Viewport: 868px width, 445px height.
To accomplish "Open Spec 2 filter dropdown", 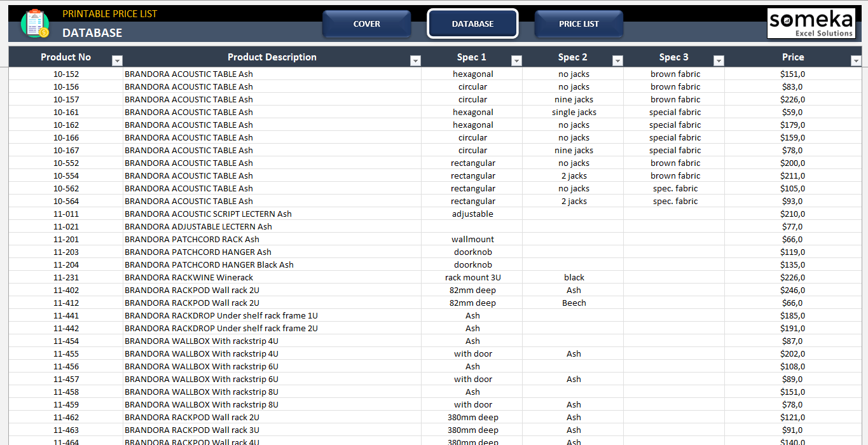I will tap(617, 61).
